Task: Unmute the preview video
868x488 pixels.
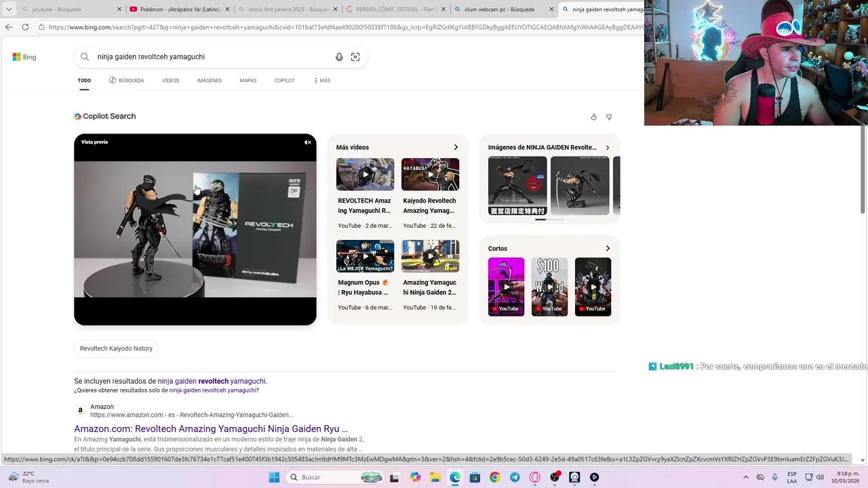Action: pyautogui.click(x=308, y=142)
